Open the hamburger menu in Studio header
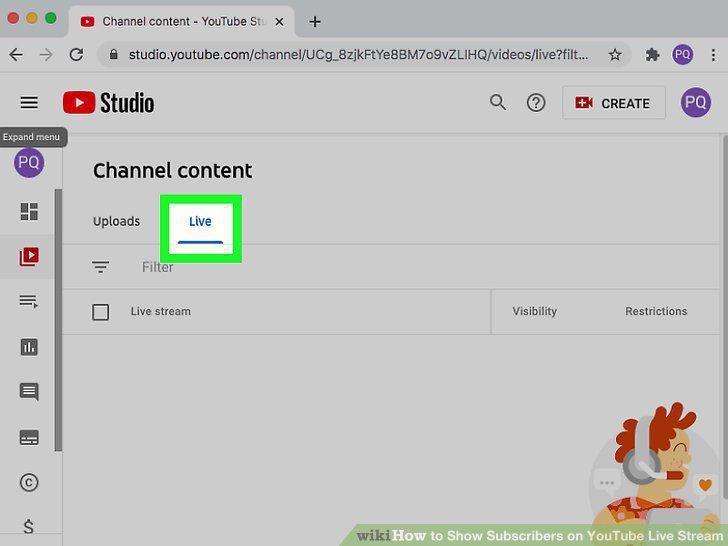The width and height of the screenshot is (728, 546). coord(29,103)
